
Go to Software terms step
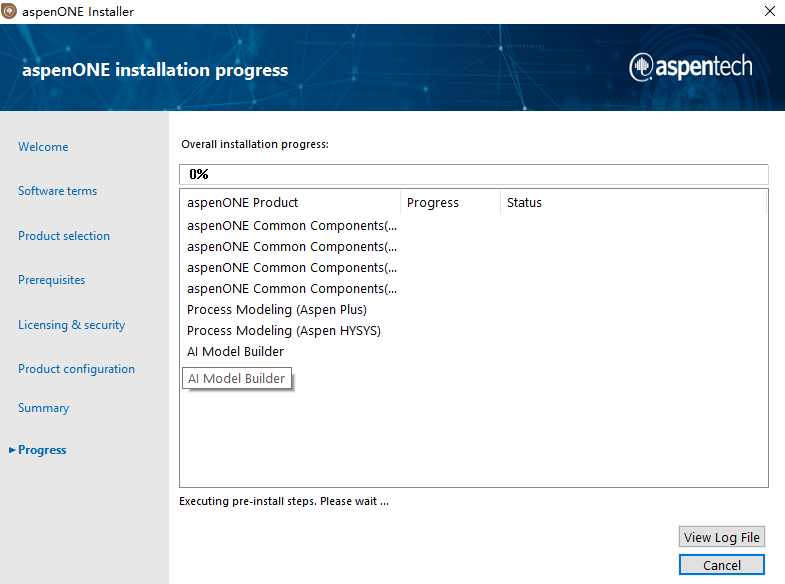tap(57, 191)
